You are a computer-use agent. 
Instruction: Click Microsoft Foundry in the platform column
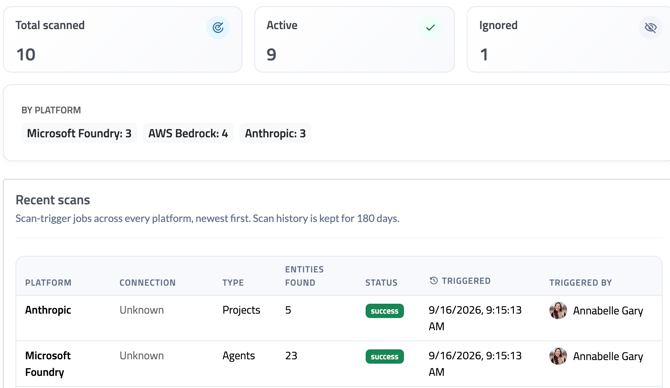pos(48,364)
